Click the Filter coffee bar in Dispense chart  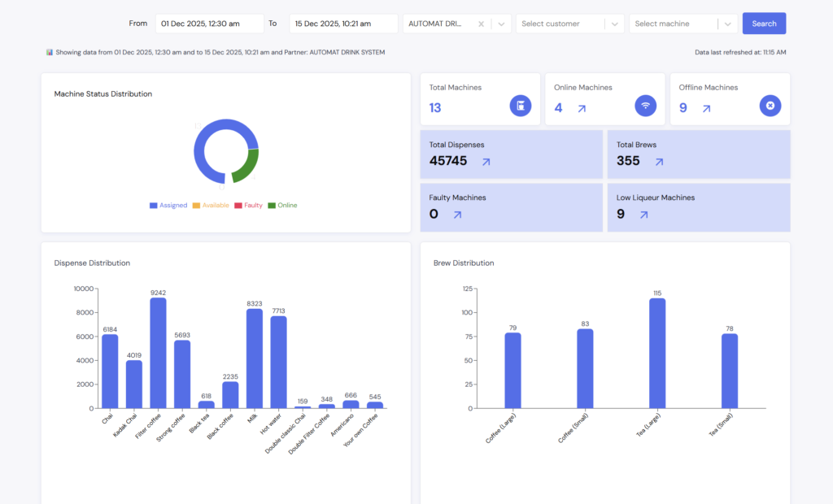(158, 354)
